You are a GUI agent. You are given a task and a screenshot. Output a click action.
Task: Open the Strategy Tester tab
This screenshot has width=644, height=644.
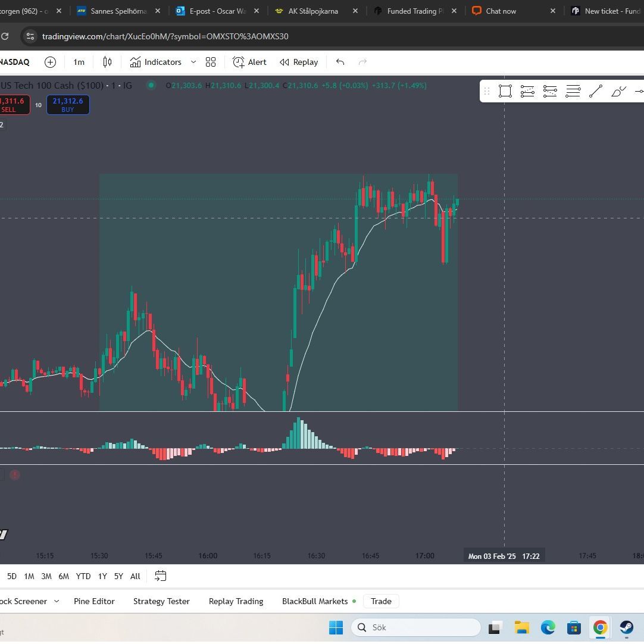161,601
